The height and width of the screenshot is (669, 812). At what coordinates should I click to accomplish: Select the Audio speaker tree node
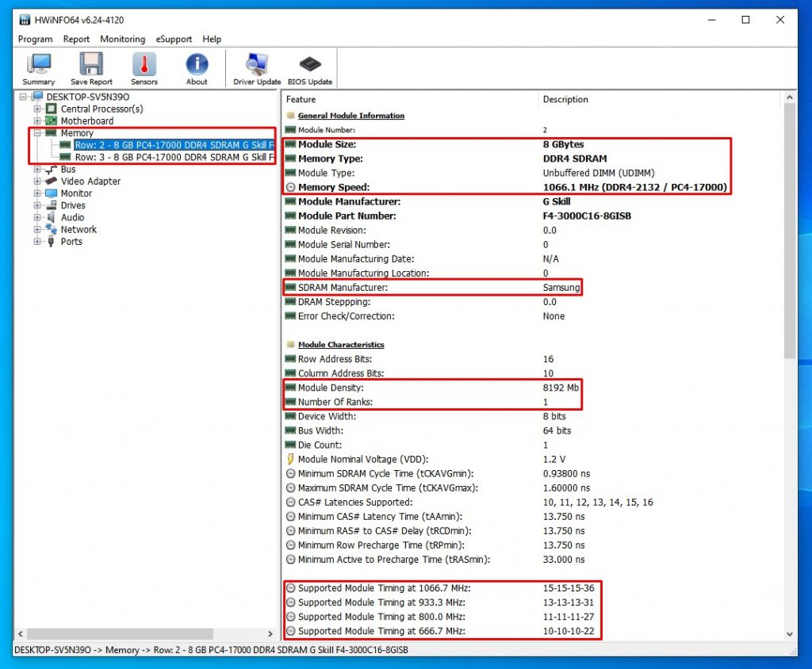(x=72, y=217)
